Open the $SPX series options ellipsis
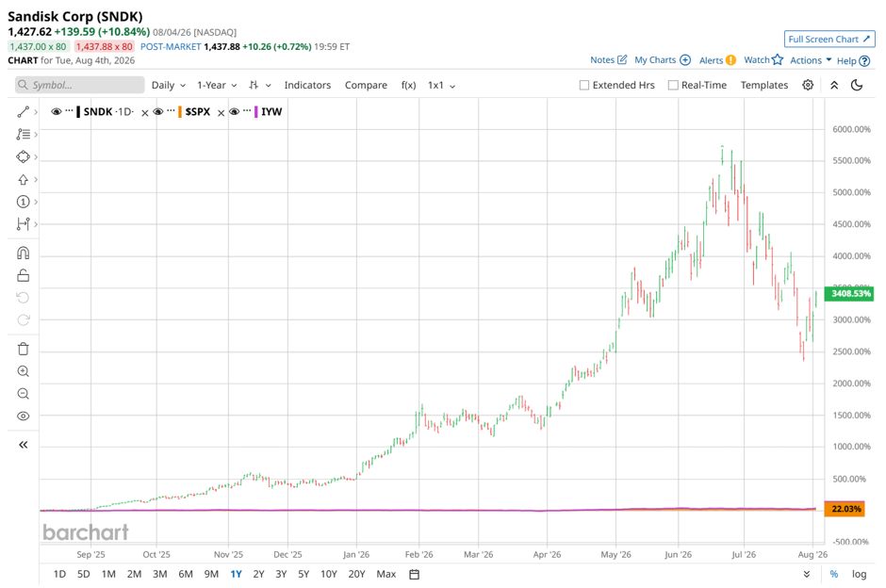Viewport: 886px width, 588px height. [171, 110]
